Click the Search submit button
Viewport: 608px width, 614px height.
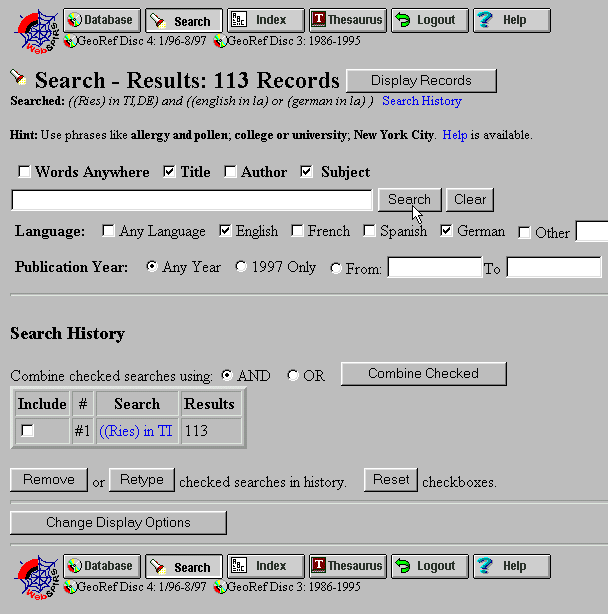click(x=410, y=200)
